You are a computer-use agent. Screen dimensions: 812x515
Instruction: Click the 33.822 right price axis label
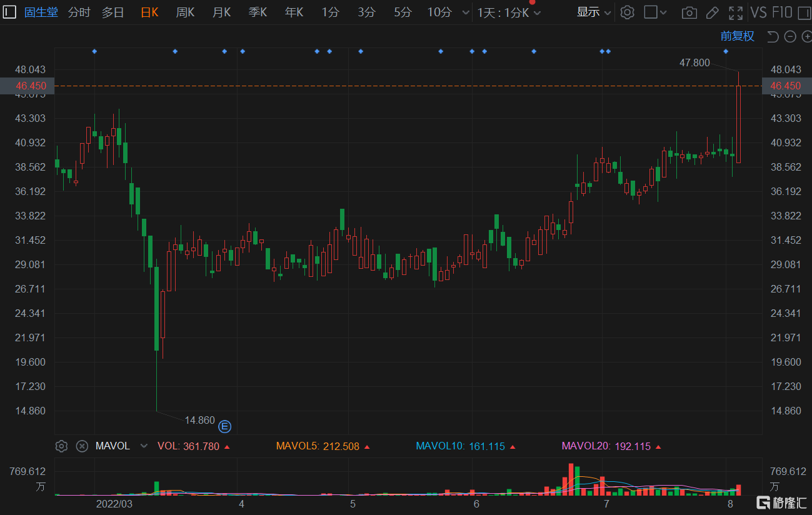point(786,216)
